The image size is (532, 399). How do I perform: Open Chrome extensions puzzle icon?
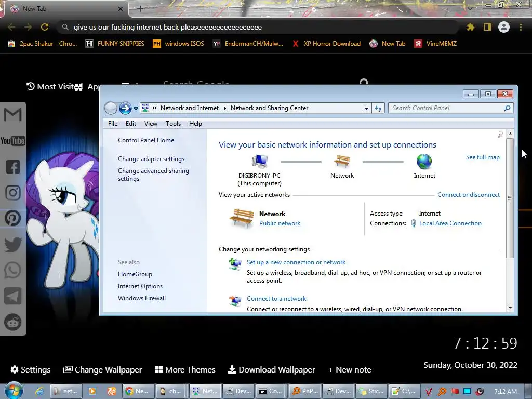pyautogui.click(x=470, y=27)
